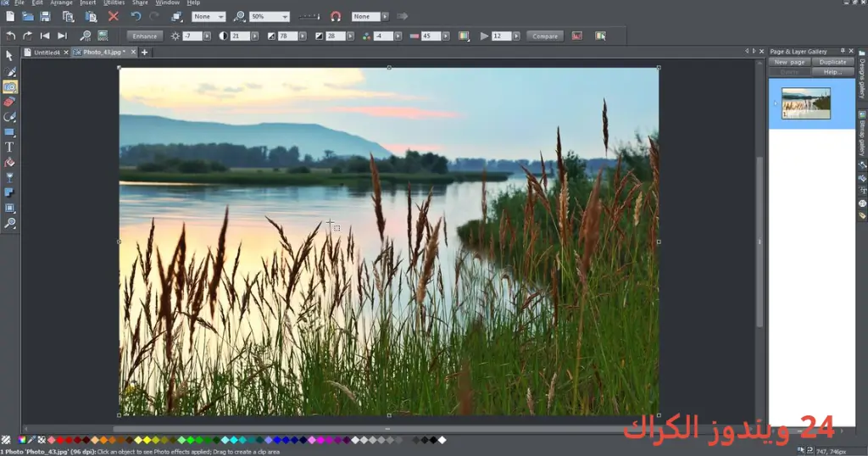Viewport: 868px width, 456px height.
Task: Open popup arrow next to value 78
Action: (303, 36)
